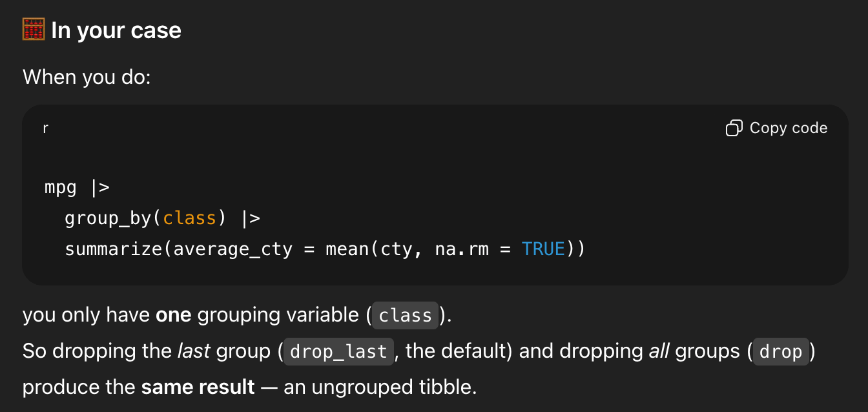
Task: Click "mpg" on the first code line
Action: tap(60, 188)
